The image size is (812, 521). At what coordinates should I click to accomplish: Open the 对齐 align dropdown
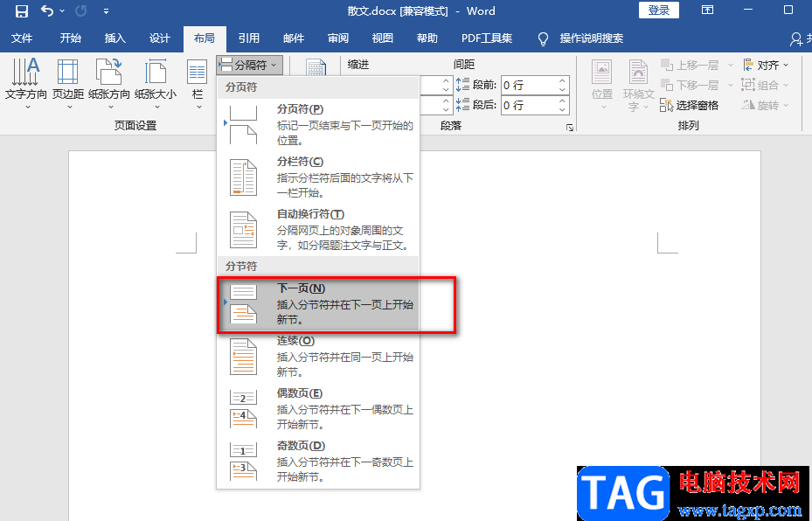tap(766, 66)
